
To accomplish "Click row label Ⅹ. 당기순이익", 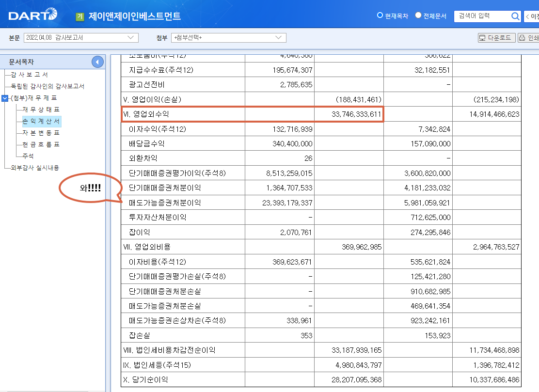I will 146,380.
